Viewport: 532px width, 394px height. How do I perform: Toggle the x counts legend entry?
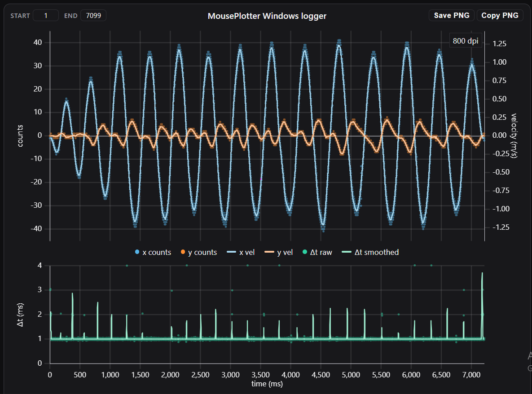pyautogui.click(x=153, y=252)
